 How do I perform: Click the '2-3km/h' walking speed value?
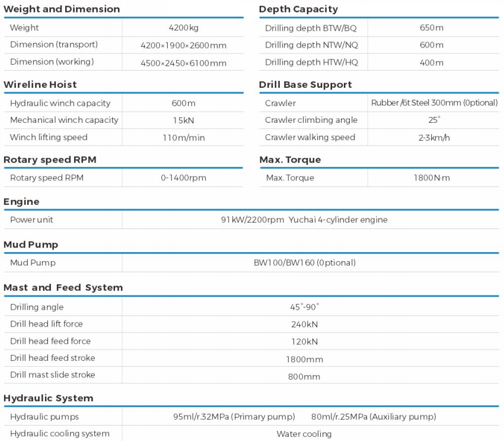click(x=434, y=138)
